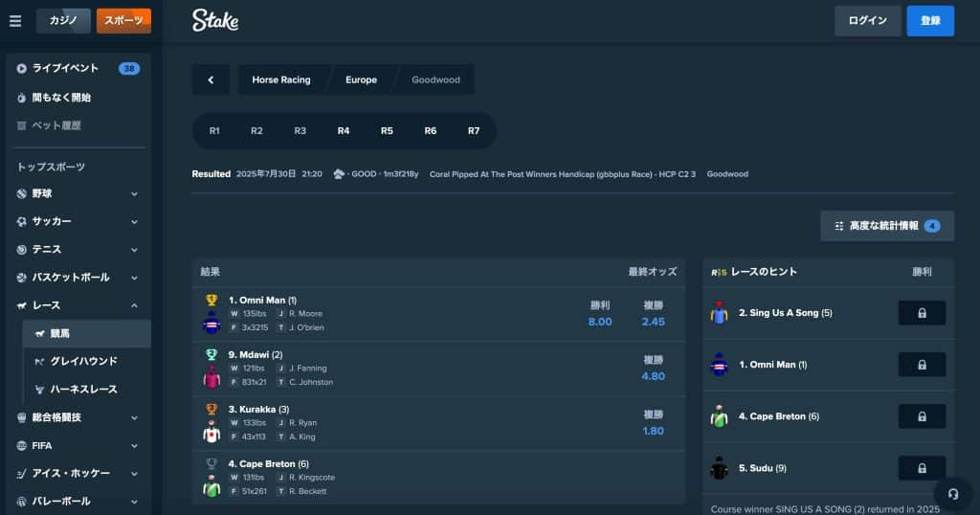The image size is (980, 515).
Task: Expand the FIFA section chevron
Action: [134, 446]
